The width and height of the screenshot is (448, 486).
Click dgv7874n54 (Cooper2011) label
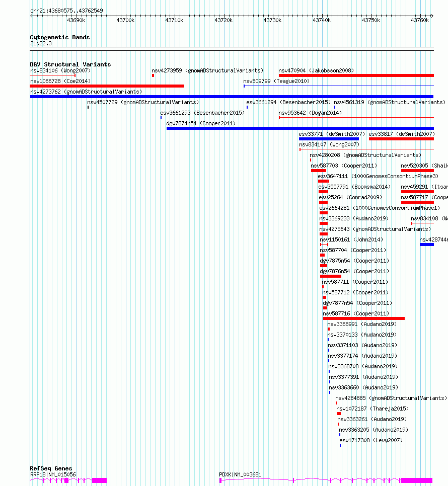click(x=201, y=123)
